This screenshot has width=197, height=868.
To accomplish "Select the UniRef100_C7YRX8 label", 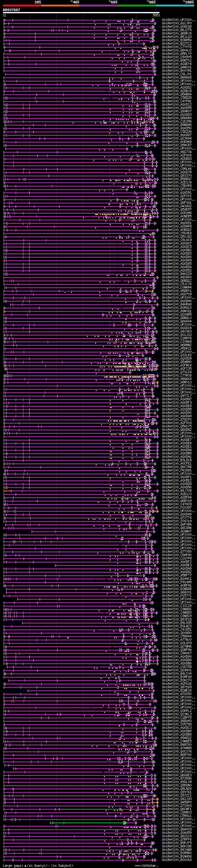I will coord(177,375).
